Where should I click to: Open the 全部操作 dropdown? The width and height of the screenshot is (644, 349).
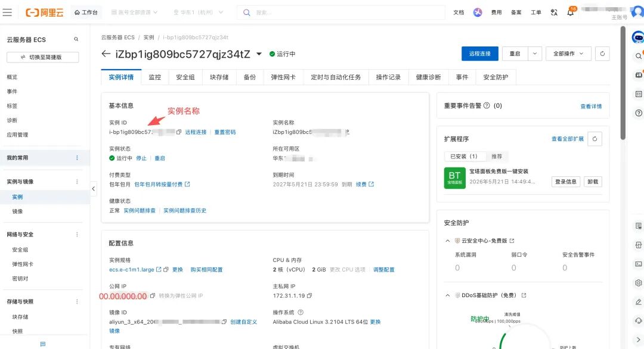point(568,54)
